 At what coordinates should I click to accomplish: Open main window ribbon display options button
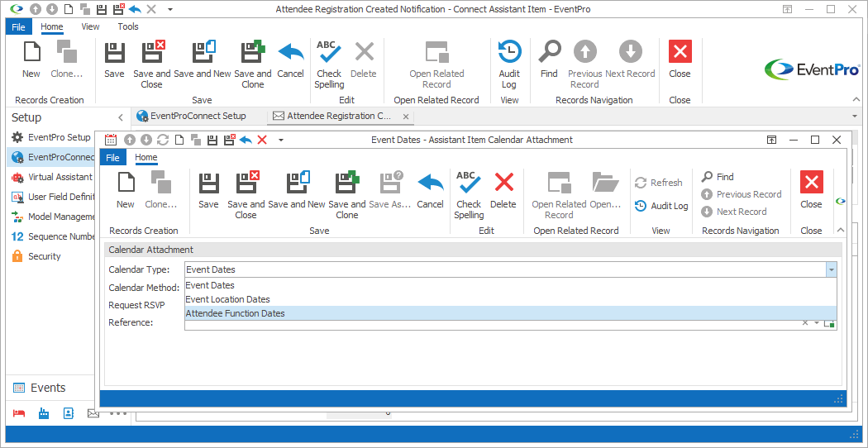click(787, 9)
